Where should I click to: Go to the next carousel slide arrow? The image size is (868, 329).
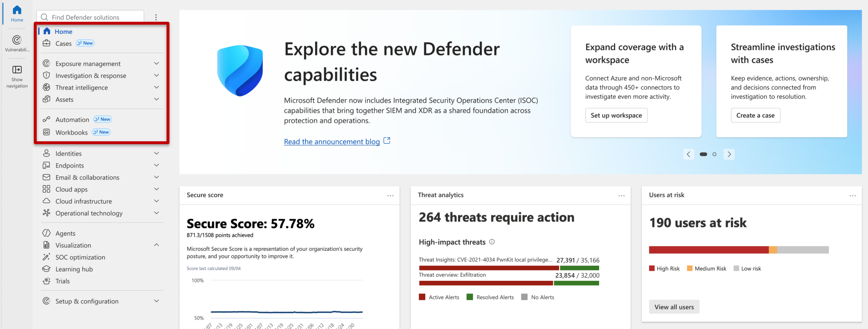[729, 154]
